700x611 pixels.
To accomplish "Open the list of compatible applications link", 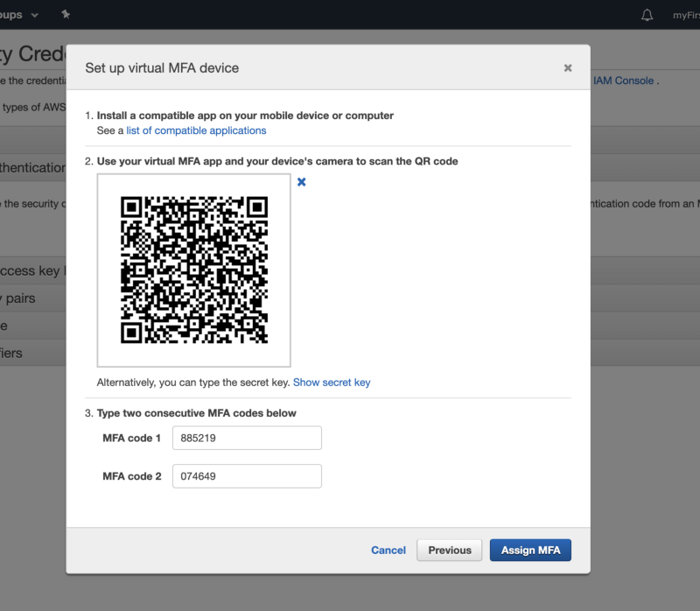I will [195, 130].
